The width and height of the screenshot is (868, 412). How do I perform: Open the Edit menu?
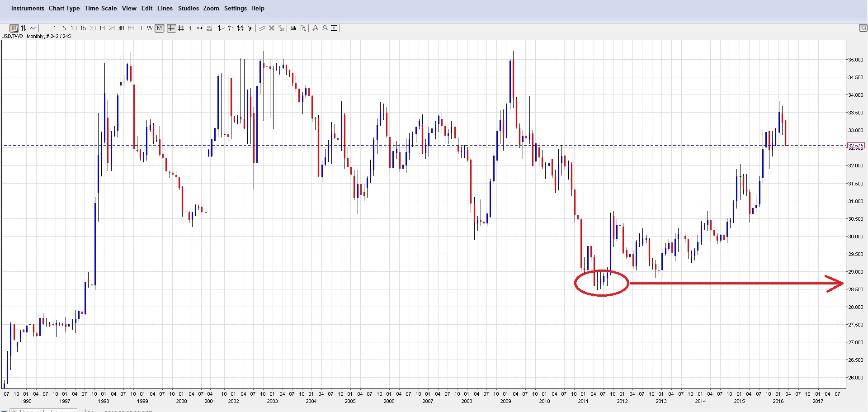tap(147, 8)
